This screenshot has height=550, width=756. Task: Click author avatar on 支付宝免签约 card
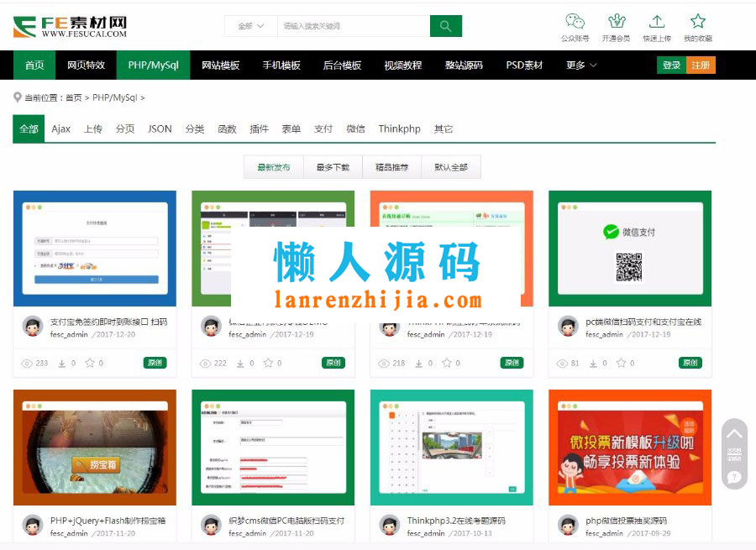[x=33, y=327]
